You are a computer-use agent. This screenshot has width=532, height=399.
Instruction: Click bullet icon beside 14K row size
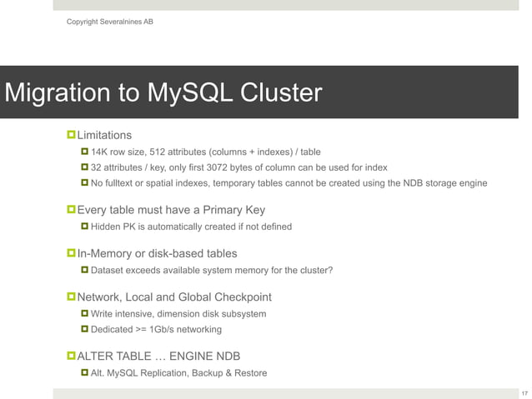85,152
